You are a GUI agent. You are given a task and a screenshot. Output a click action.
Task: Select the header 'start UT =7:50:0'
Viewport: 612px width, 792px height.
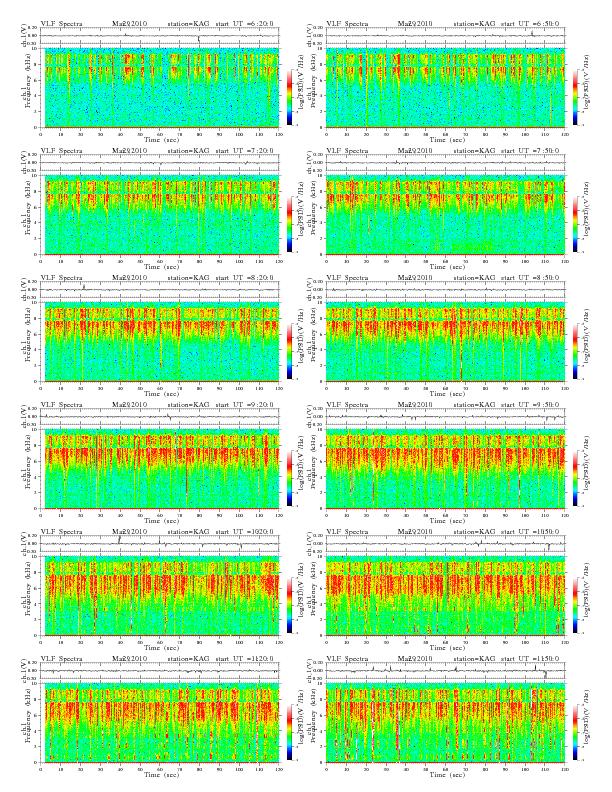(530, 151)
